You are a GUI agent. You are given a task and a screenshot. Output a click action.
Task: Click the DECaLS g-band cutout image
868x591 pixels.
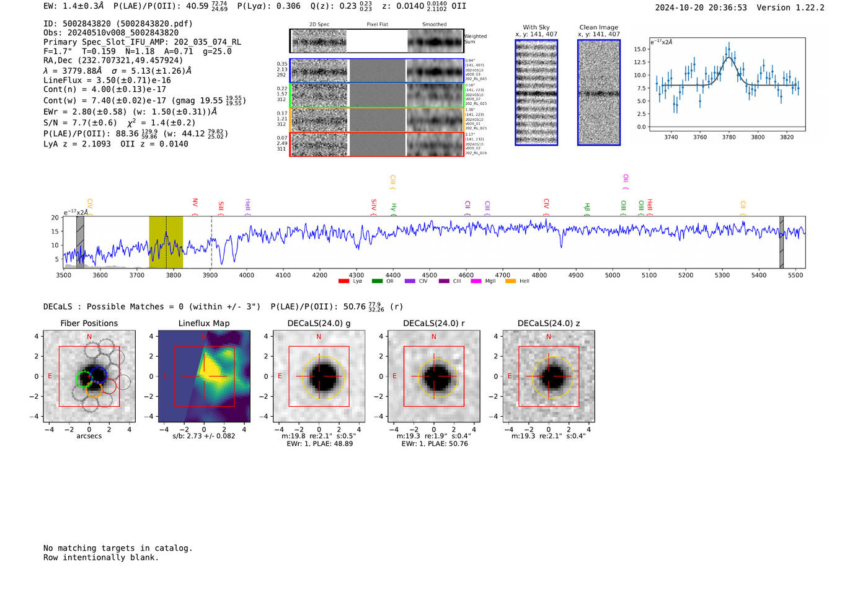319,376
